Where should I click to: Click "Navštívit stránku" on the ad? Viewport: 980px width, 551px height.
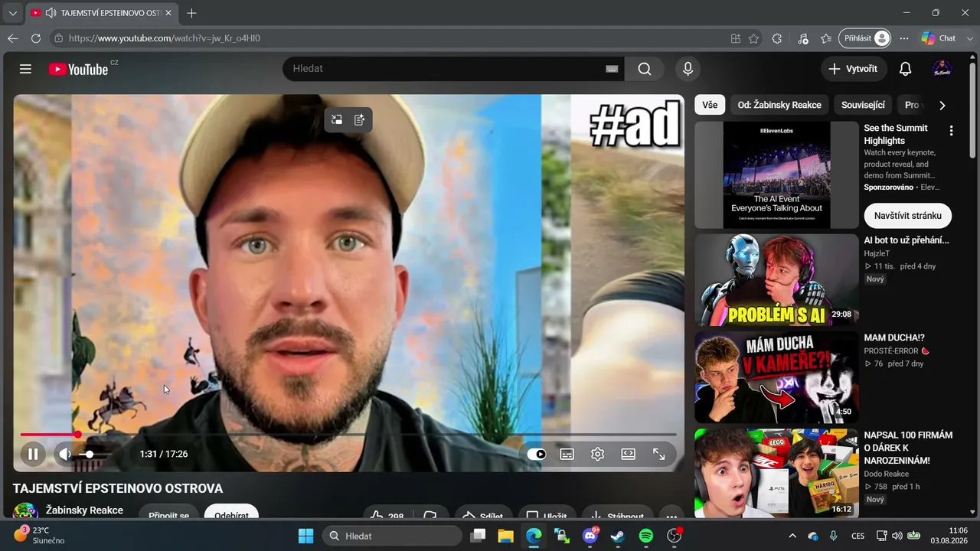pos(908,216)
